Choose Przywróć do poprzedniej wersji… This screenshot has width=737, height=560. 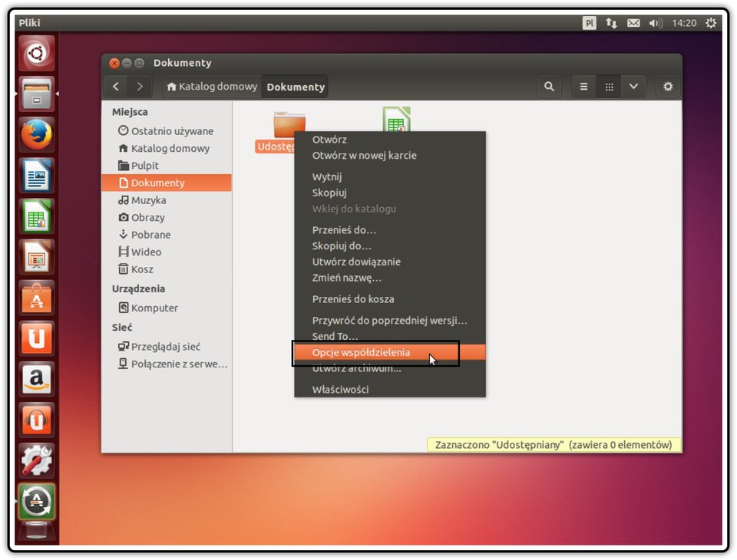(x=390, y=321)
